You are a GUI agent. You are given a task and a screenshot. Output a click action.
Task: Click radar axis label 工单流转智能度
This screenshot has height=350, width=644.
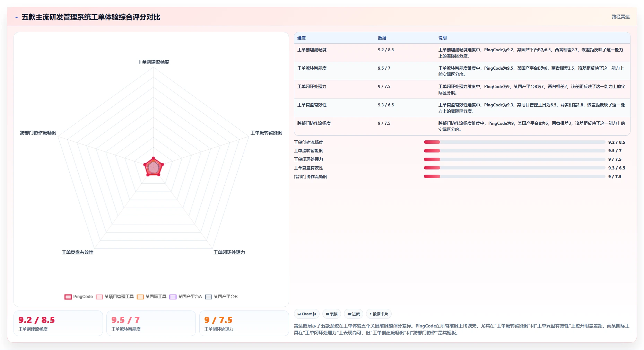tap(266, 133)
